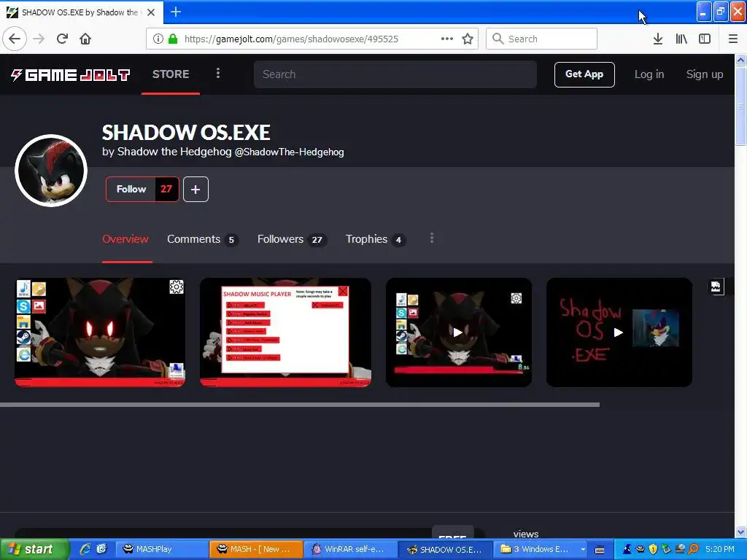The width and height of the screenshot is (747, 560).
Task: Click the Sign up link
Action: [704, 74]
